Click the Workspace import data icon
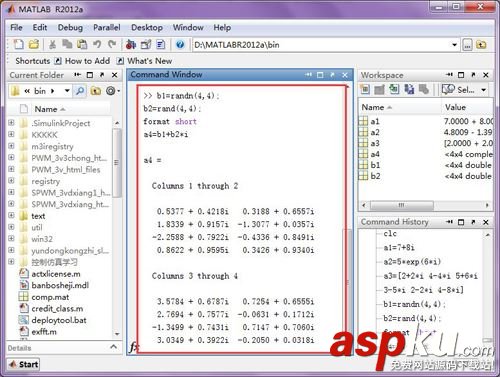The height and width of the screenshot is (377, 500). (x=394, y=89)
